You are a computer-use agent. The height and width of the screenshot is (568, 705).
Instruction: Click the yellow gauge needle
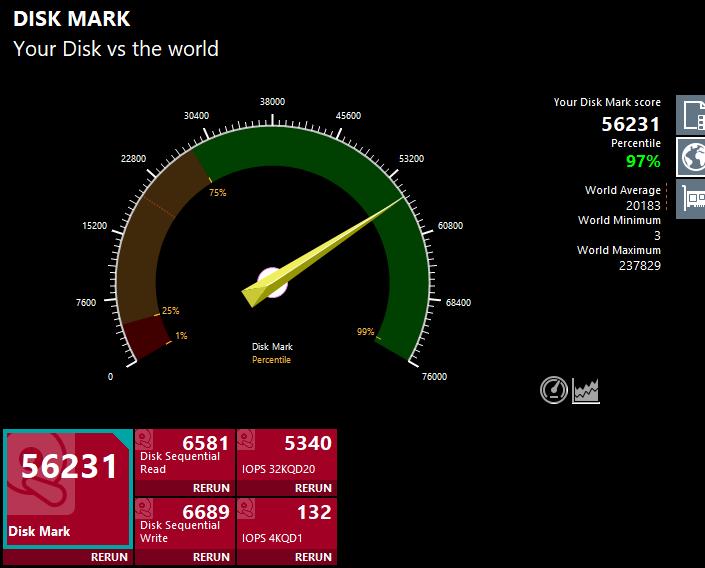coord(322,252)
